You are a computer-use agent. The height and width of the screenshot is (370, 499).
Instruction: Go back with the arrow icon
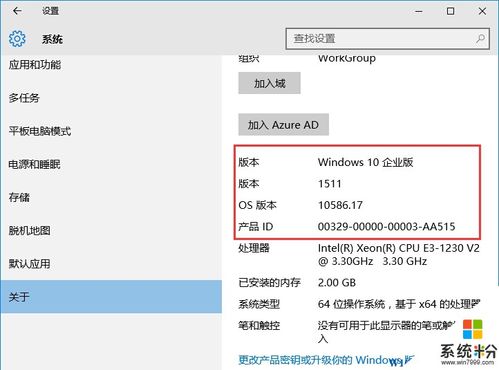pyautogui.click(x=17, y=11)
